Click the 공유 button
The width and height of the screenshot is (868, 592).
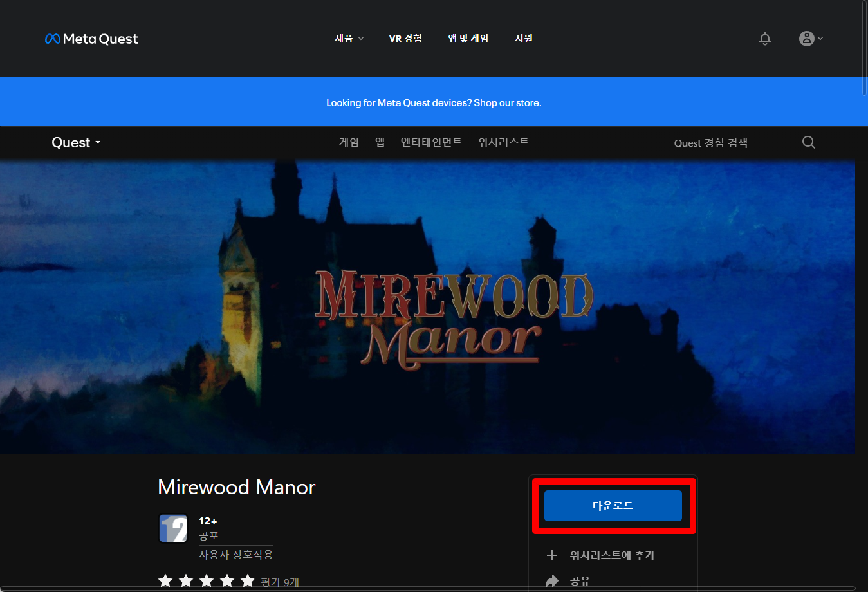(580, 581)
